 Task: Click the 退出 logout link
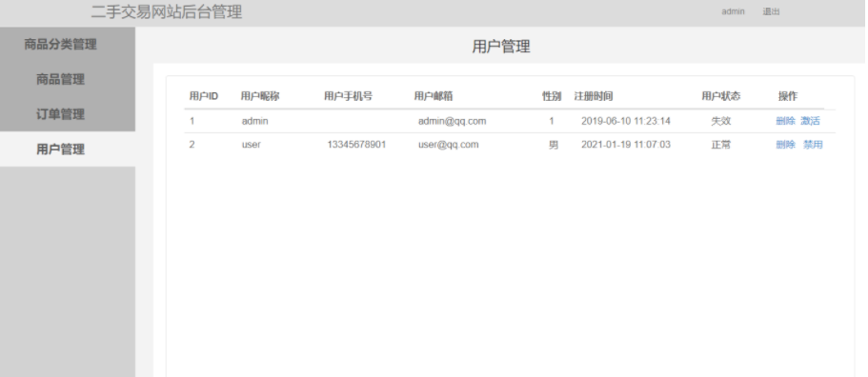771,11
